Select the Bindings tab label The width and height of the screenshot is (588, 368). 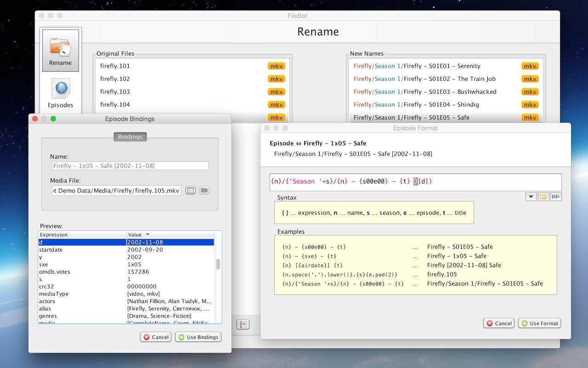point(130,137)
